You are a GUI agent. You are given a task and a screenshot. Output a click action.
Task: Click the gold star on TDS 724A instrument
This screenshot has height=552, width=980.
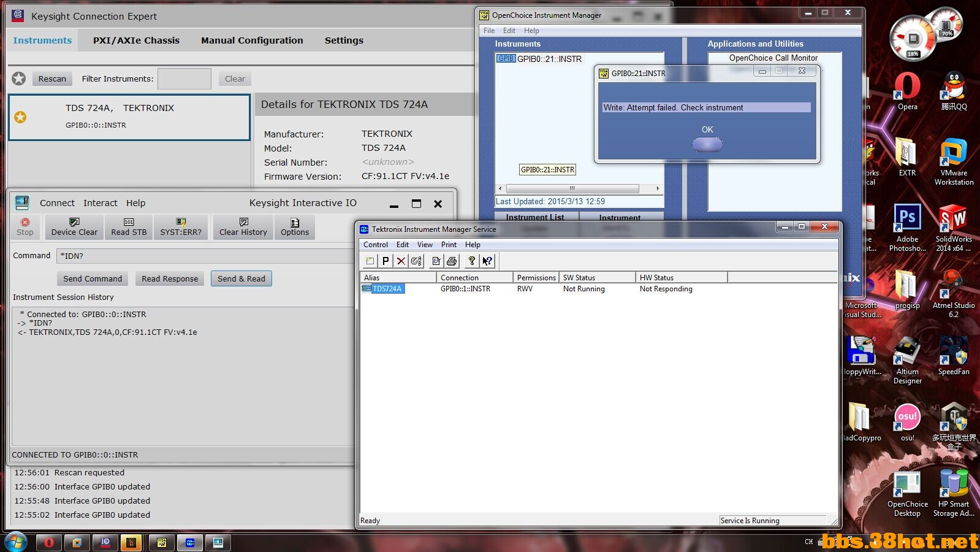(x=20, y=117)
